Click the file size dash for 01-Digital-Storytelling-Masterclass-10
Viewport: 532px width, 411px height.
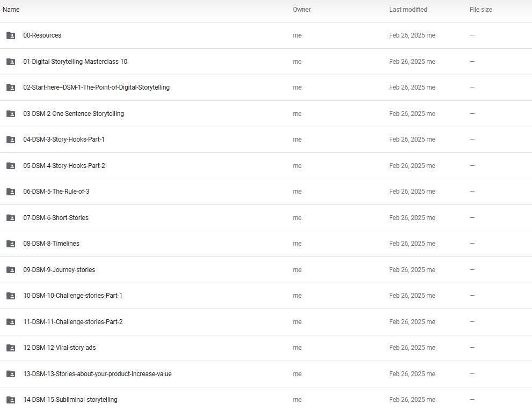[472, 61]
